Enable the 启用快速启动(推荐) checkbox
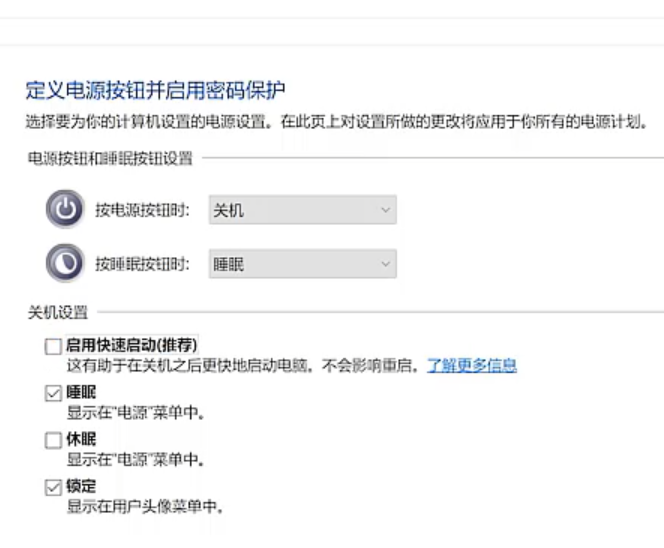The image size is (664, 548). (x=53, y=347)
